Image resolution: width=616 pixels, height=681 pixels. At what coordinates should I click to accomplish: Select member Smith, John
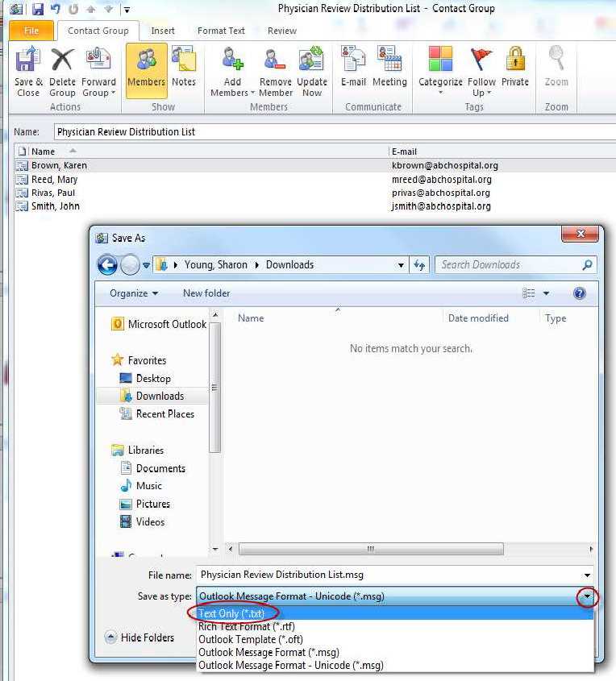(x=315, y=206)
